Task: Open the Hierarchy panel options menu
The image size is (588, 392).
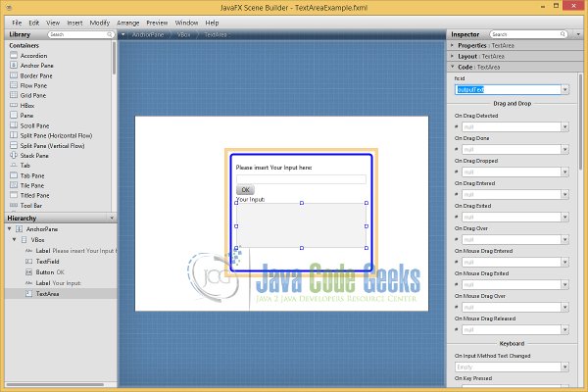Action: (112, 218)
